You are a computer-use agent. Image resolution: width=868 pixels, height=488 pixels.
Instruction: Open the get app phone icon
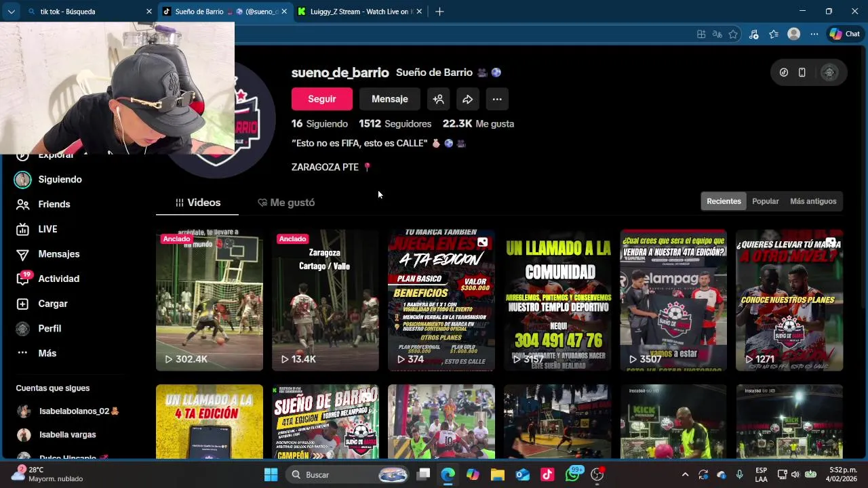coord(802,73)
